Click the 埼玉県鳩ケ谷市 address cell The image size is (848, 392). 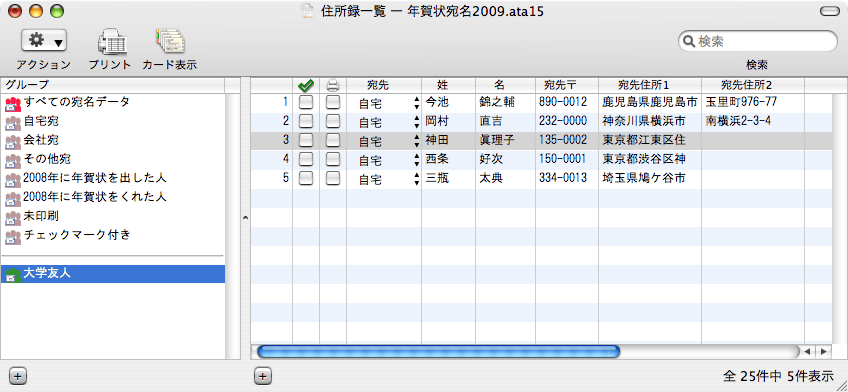pos(650,178)
